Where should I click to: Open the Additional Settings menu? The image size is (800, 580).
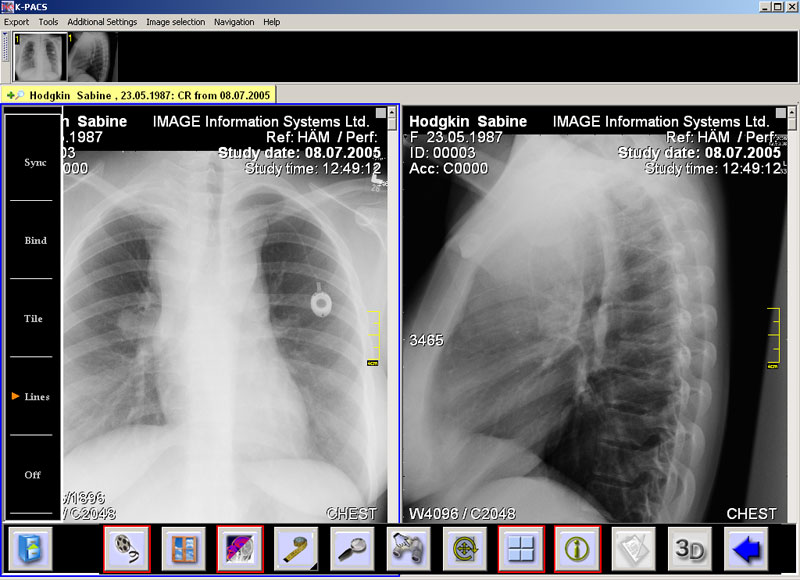coord(102,22)
